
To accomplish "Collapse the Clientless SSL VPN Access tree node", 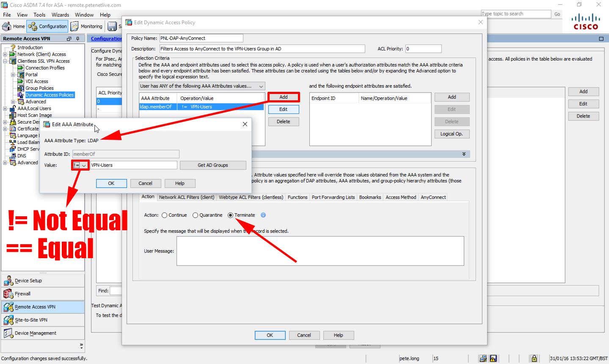I will pyautogui.click(x=5, y=61).
